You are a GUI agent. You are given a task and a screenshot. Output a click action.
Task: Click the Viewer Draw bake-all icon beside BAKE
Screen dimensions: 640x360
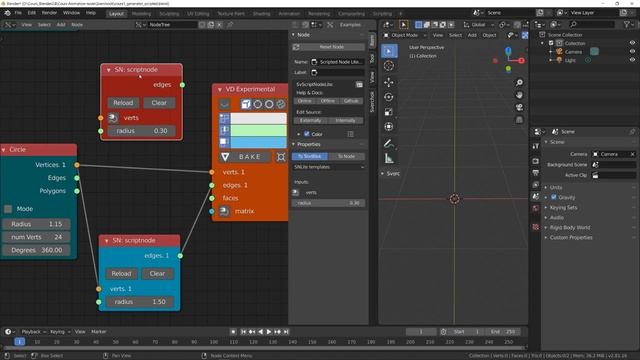point(281,157)
